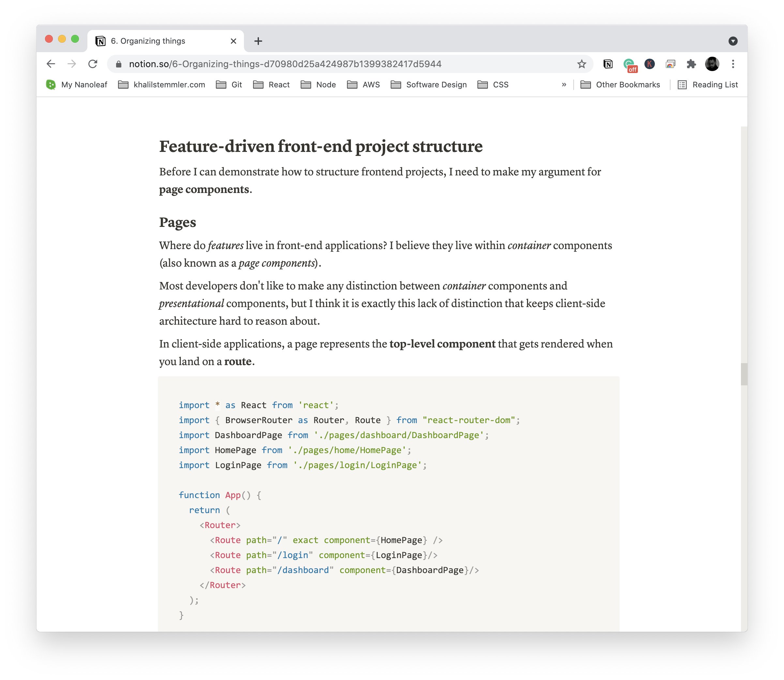Expand the hidden bookmarks chevron
Screen dimensions: 784x680
[x=564, y=85]
